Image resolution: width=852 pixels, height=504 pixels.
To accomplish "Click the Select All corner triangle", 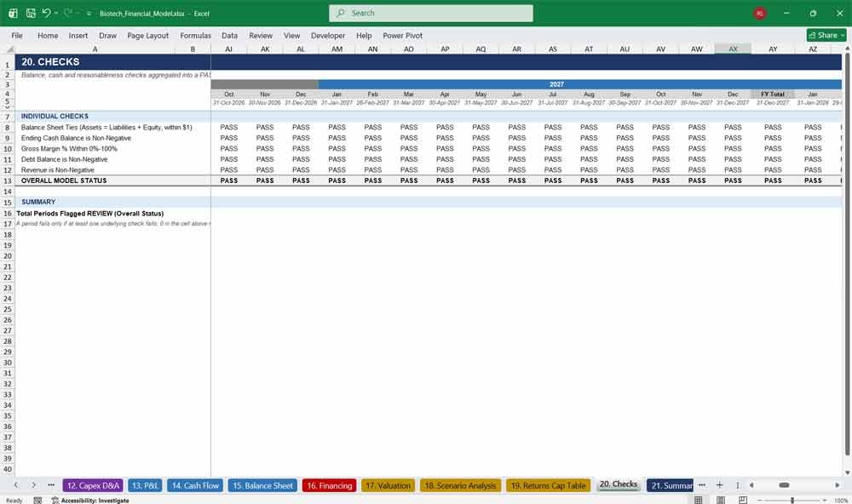I will [x=8, y=49].
